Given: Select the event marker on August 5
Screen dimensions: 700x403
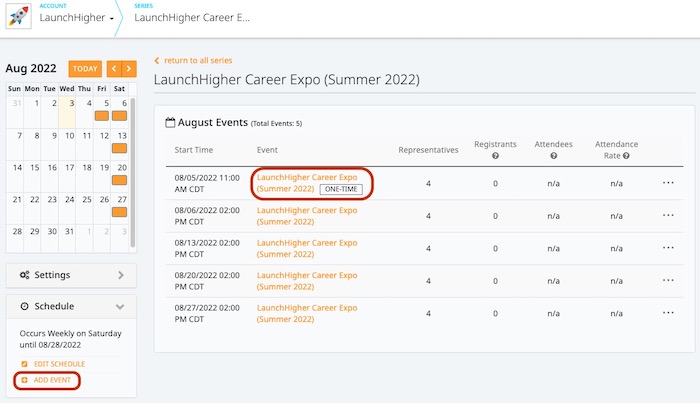Looking at the screenshot, I should pos(102,116).
